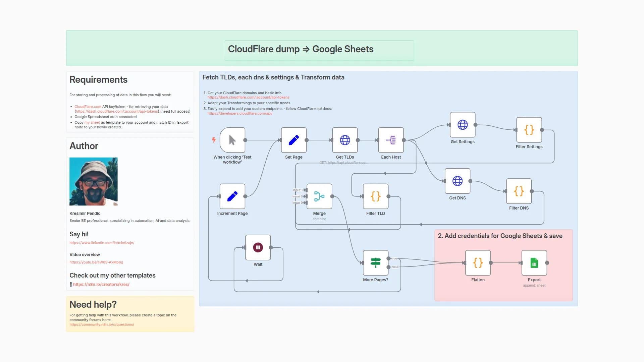Open the n8n.io/creators/kres link
644x362 pixels.
pos(101,284)
